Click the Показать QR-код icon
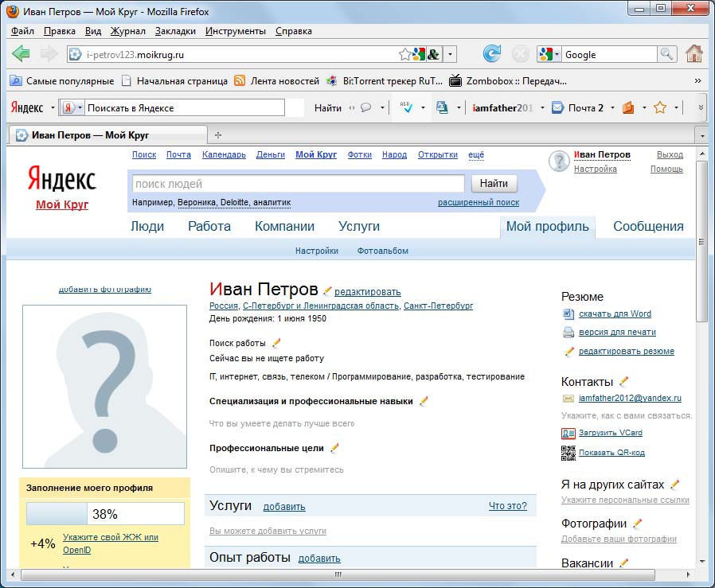 click(568, 453)
